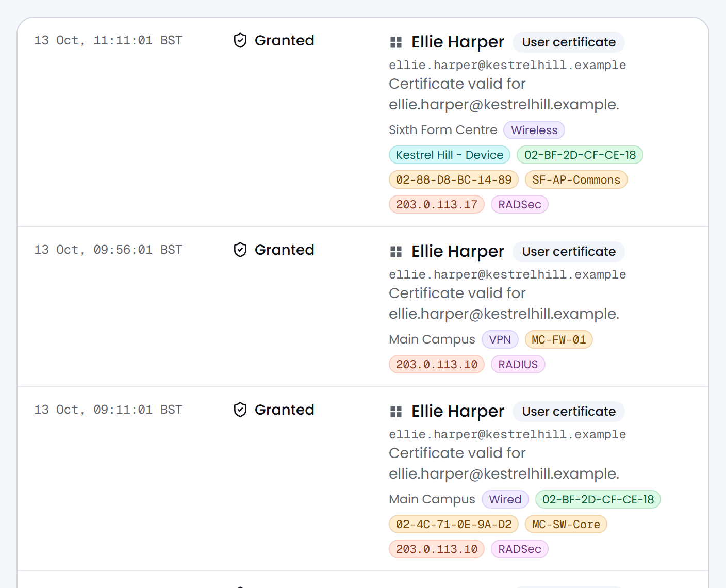
Task: Click the RADSec tag in the 09:11:01 entry
Action: [520, 549]
